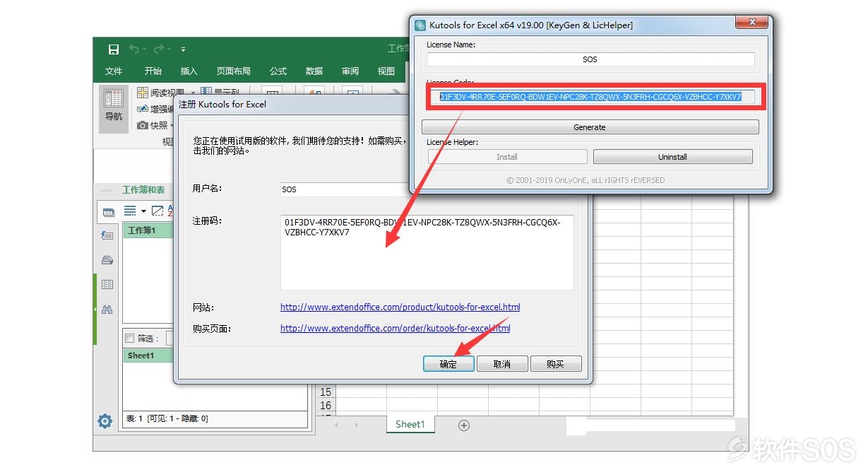The image size is (868, 470).
Task: Go to the 数据 ribbon tab
Action: click(x=314, y=71)
